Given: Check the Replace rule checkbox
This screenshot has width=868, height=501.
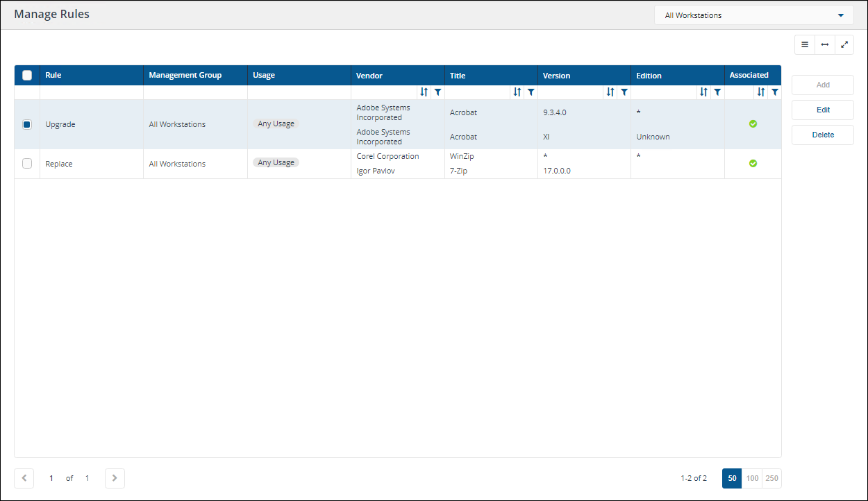Looking at the screenshot, I should pyautogui.click(x=27, y=164).
